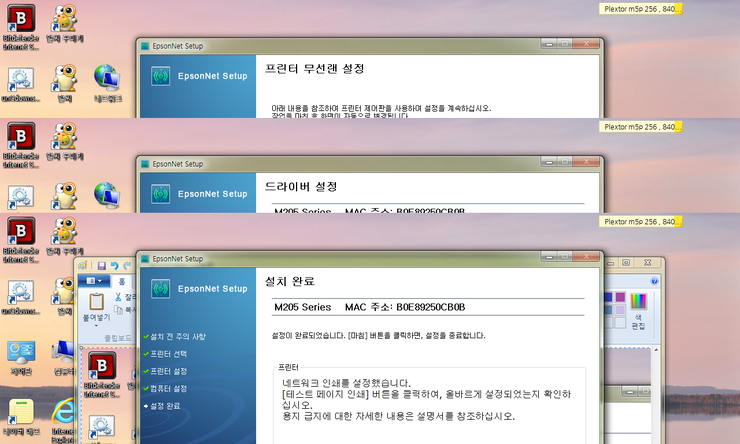Screen dimensions: 740x444
Task: Open Paint's blue help question mark
Action: 655,283
